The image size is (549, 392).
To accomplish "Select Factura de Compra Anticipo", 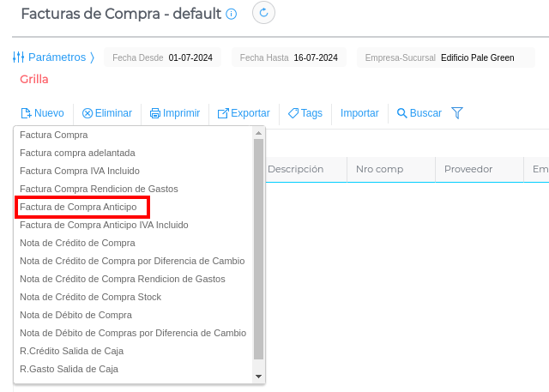I will point(78,207).
